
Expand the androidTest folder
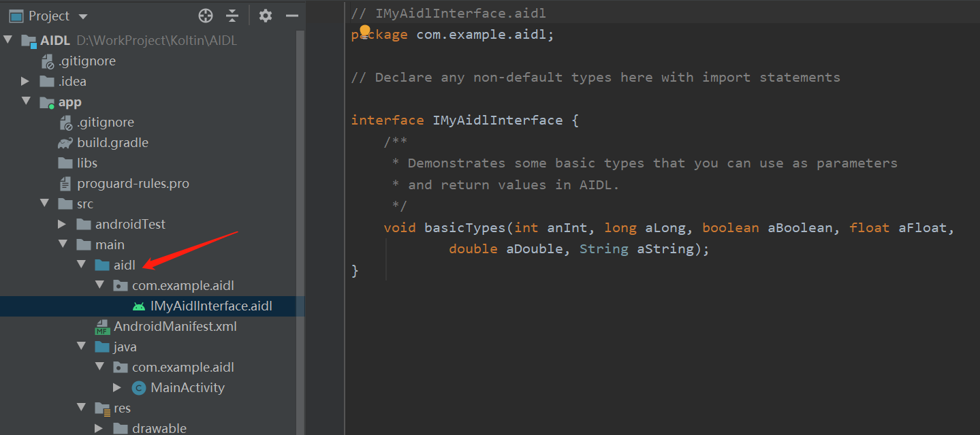tap(62, 223)
